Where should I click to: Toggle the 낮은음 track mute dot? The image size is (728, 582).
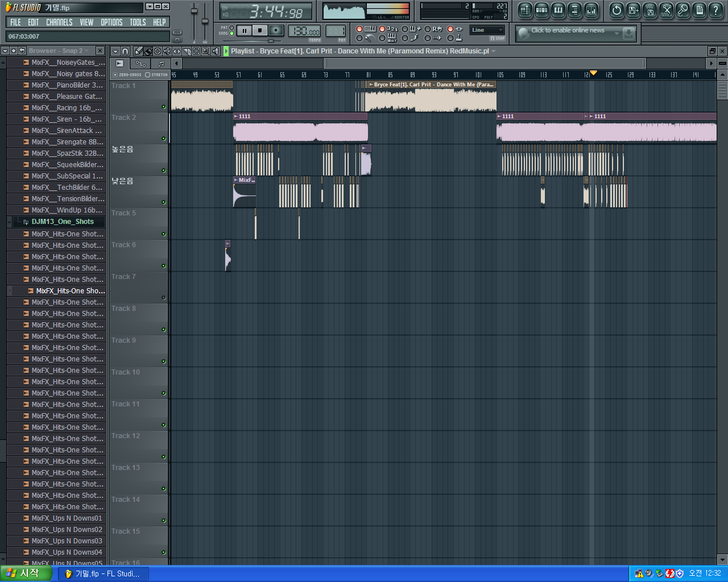click(x=164, y=202)
